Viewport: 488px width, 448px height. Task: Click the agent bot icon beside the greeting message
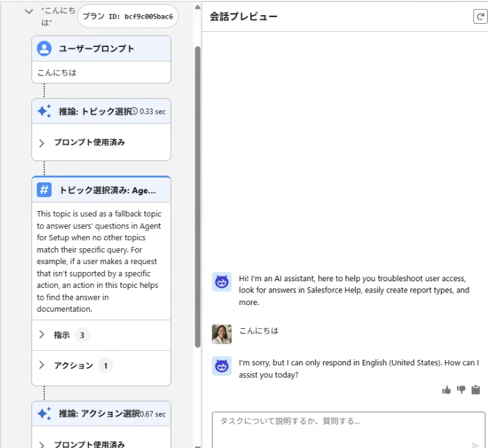(x=222, y=282)
